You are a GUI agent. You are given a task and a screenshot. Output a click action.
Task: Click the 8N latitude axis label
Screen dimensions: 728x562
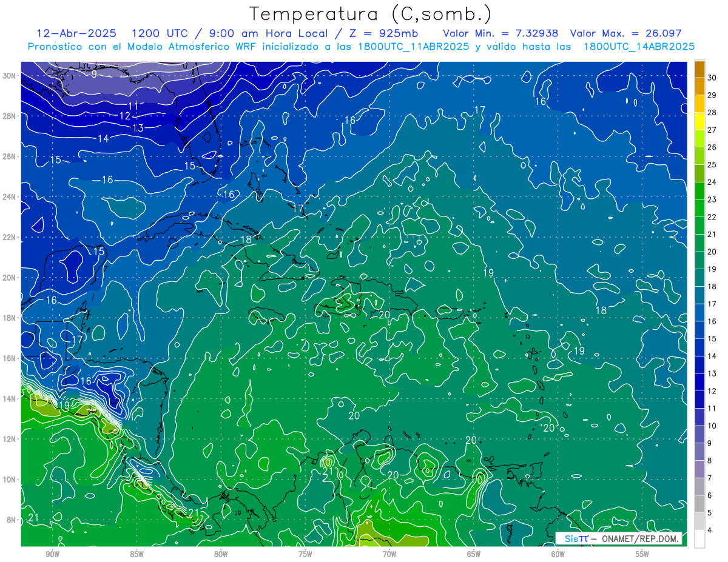[11, 520]
